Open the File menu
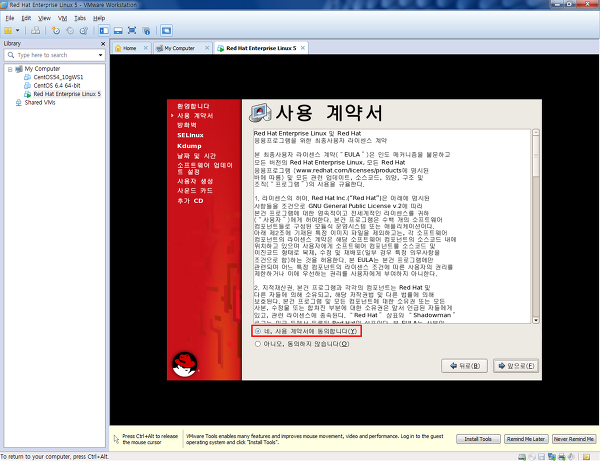Image resolution: width=600 pixels, height=461 pixels. click(x=10, y=18)
